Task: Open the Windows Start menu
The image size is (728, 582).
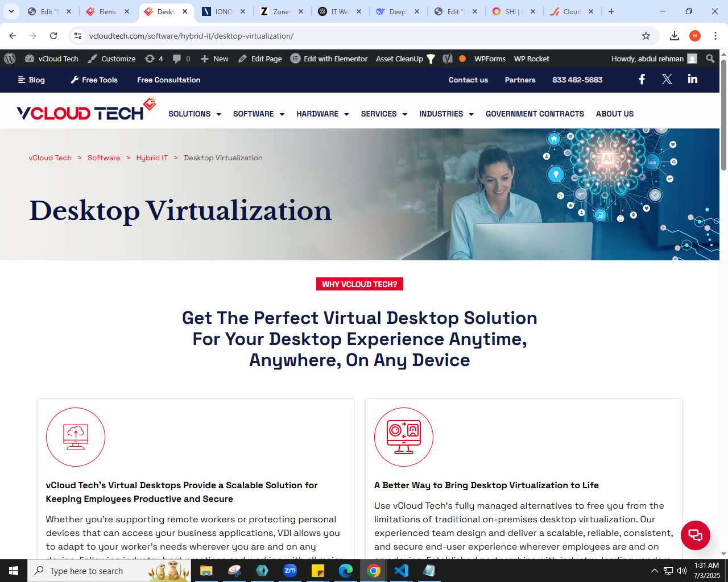Action: coord(14,571)
